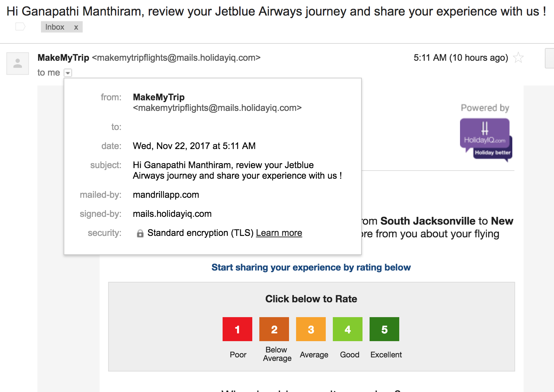The width and height of the screenshot is (554, 392).
Task: Click the importance marker under the subject
Action: 20,26
